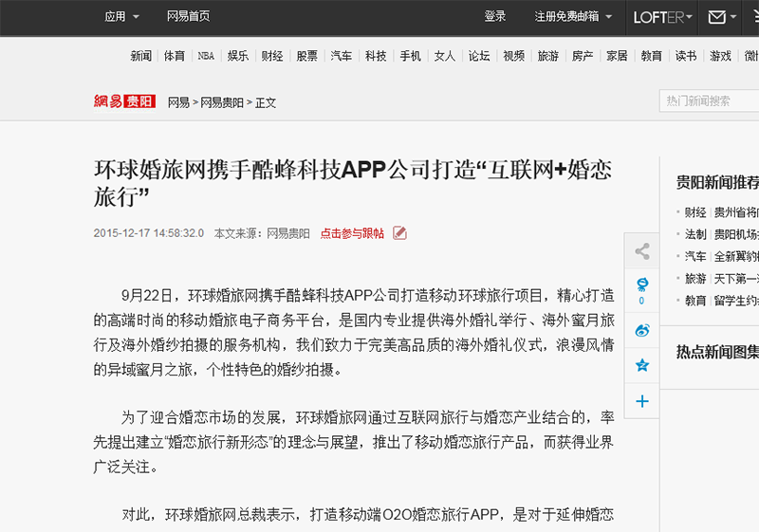759x532 pixels.
Task: Click the publish date 2015-12-17
Action: coord(149,233)
